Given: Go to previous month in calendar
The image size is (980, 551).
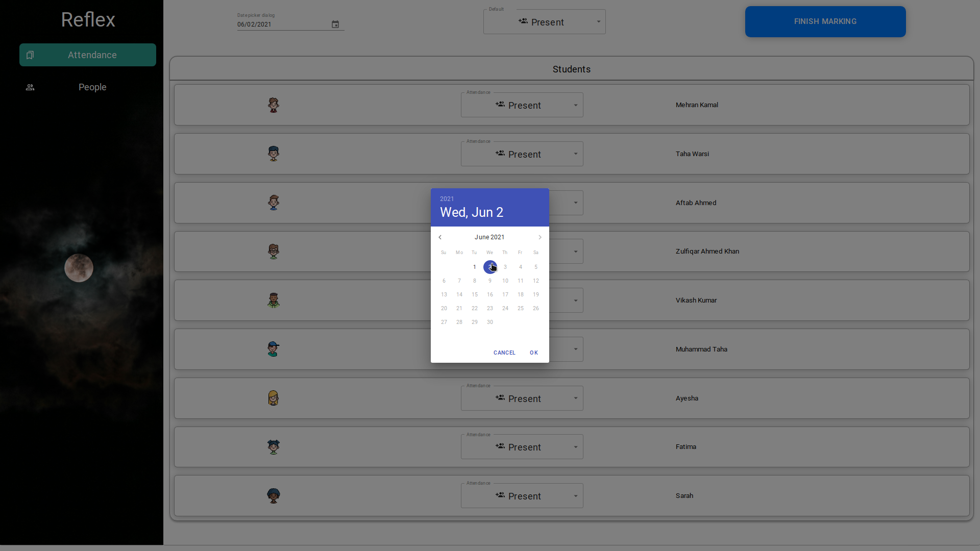Looking at the screenshot, I should [440, 237].
